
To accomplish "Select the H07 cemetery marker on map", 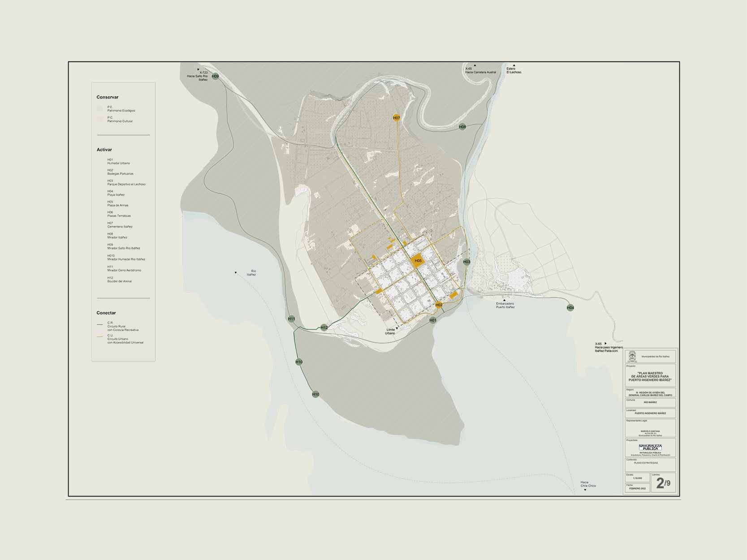I will click(397, 118).
